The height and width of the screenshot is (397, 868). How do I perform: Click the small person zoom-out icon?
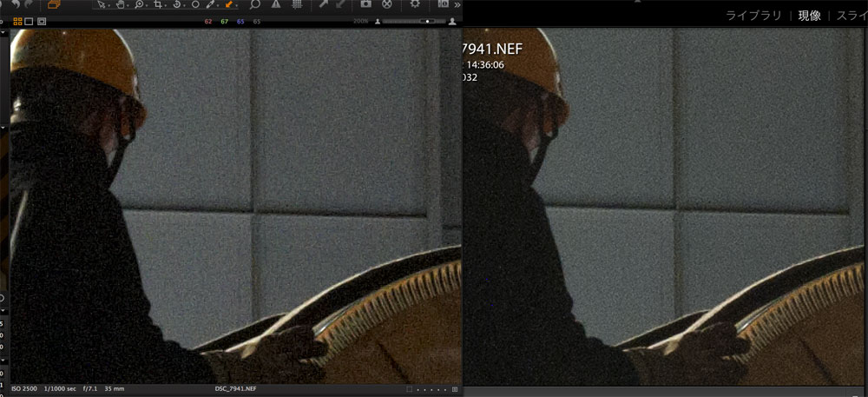tap(378, 22)
